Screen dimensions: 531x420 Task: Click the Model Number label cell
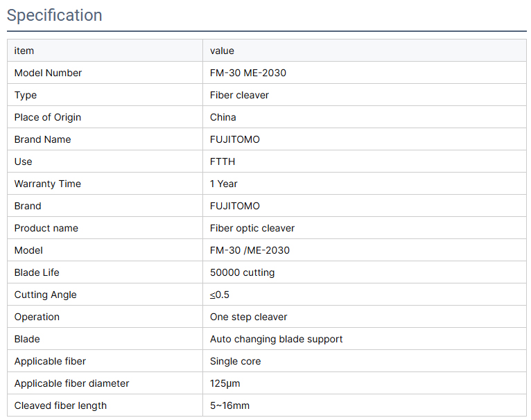tap(48, 73)
